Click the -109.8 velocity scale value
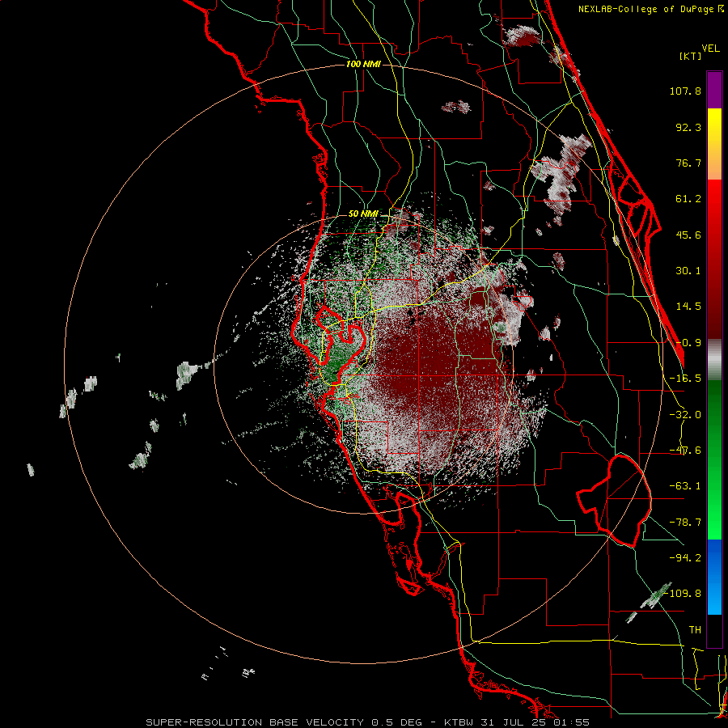The width and height of the screenshot is (728, 728). (x=683, y=594)
